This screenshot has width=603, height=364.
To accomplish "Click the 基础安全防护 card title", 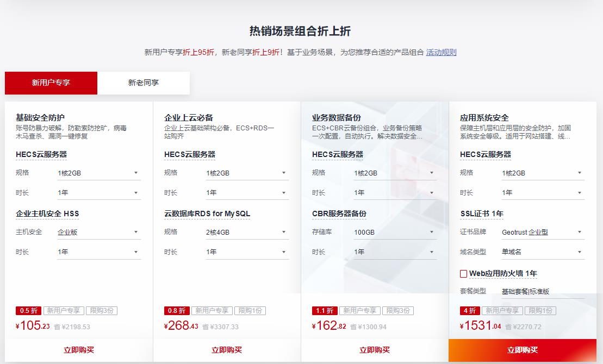I will (x=40, y=117).
